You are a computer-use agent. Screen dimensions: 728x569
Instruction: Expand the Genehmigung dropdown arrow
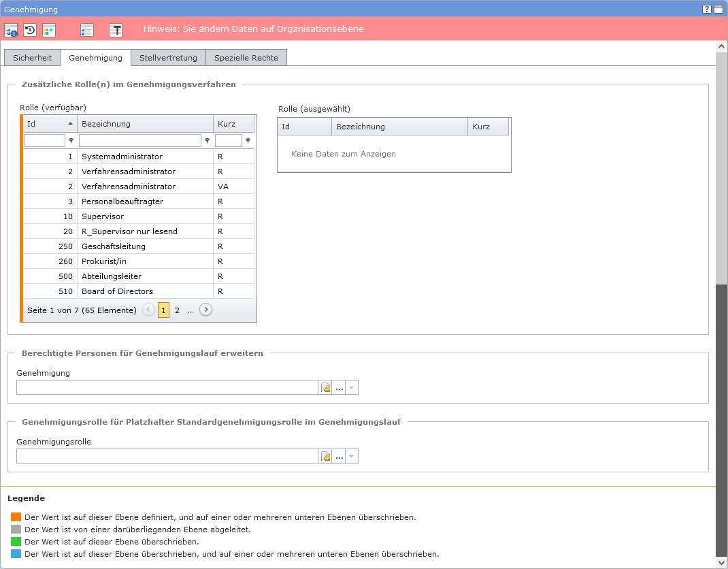coord(352,388)
